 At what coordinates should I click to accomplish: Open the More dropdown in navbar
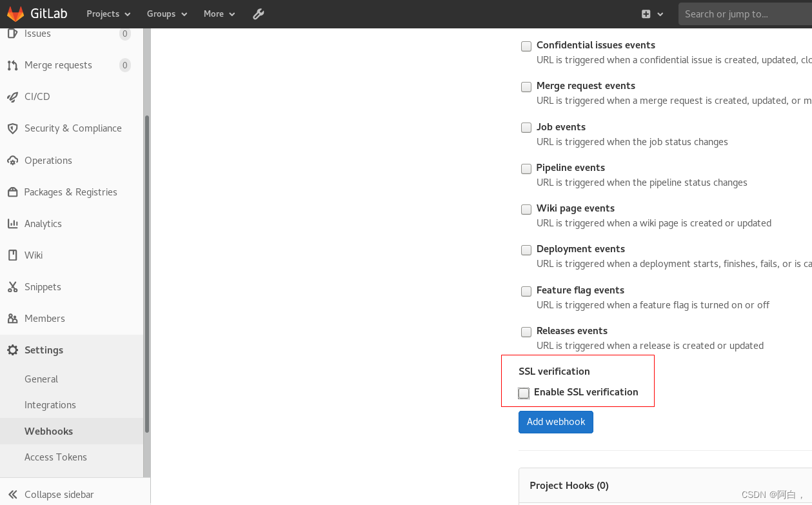tap(219, 14)
